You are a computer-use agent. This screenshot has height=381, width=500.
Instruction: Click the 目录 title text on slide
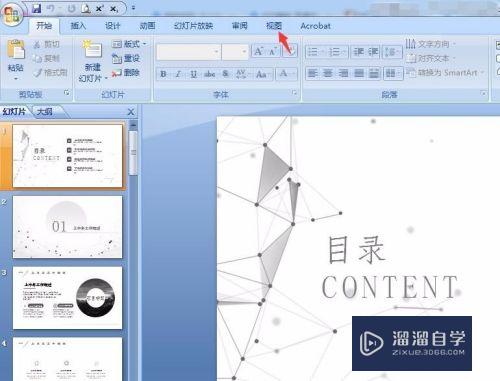click(356, 249)
